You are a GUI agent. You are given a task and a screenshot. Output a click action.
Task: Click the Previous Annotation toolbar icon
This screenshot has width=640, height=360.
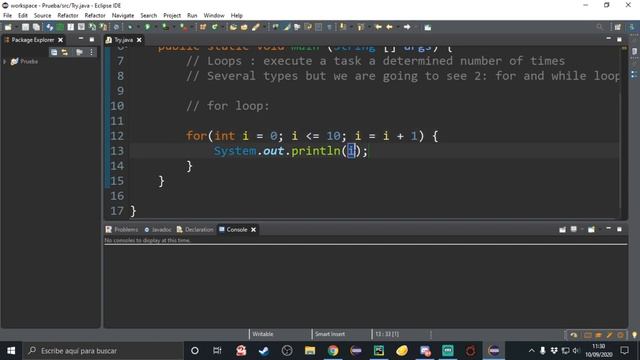360,27
